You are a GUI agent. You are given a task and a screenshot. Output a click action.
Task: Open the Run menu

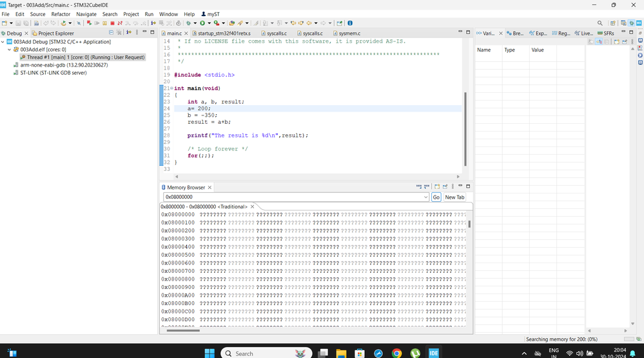(x=149, y=14)
